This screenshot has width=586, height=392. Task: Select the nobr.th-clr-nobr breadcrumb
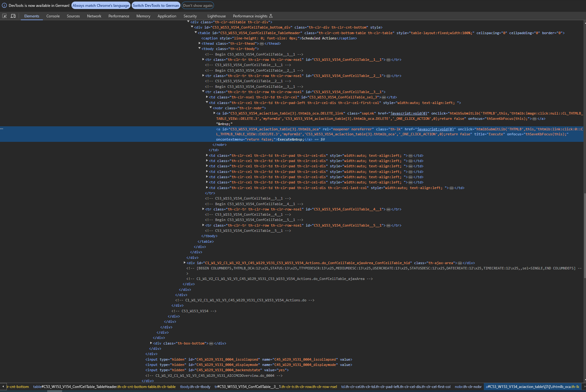coord(468,387)
